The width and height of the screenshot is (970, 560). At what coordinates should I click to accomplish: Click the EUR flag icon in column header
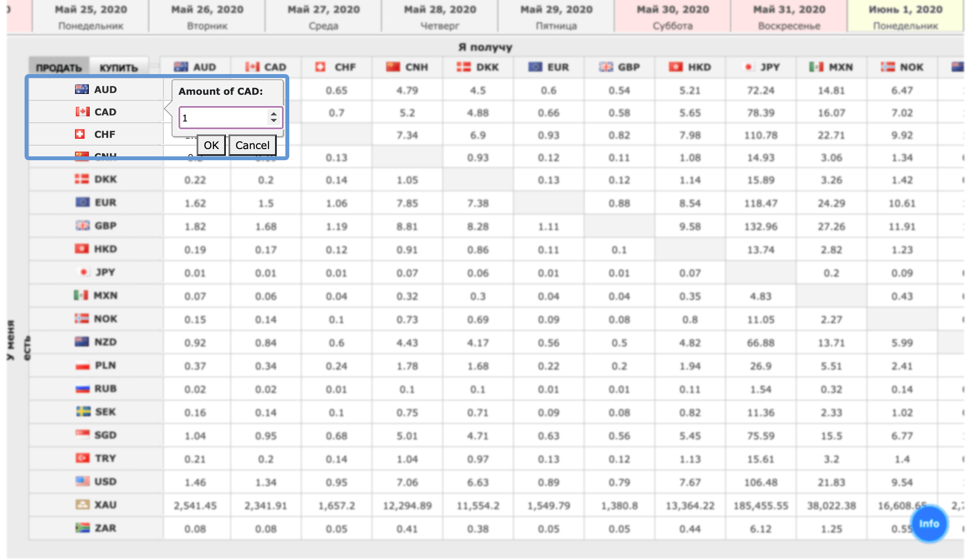click(535, 67)
